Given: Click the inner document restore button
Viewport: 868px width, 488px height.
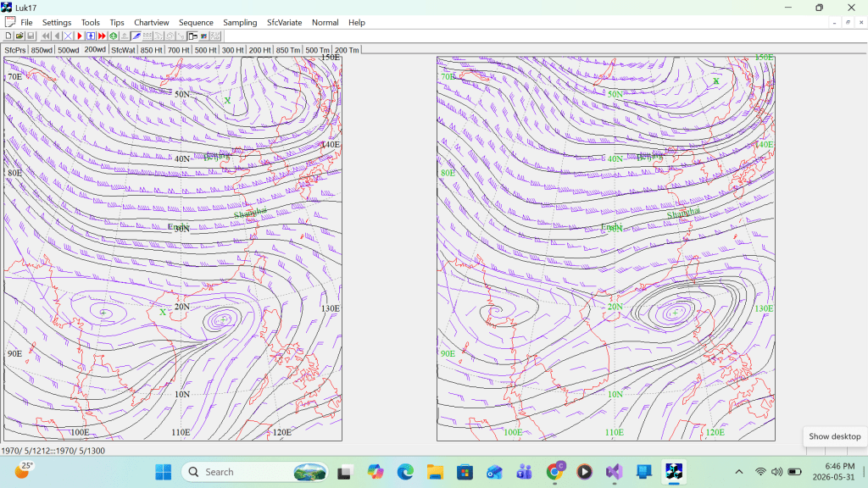Looking at the screenshot, I should pyautogui.click(x=848, y=23).
